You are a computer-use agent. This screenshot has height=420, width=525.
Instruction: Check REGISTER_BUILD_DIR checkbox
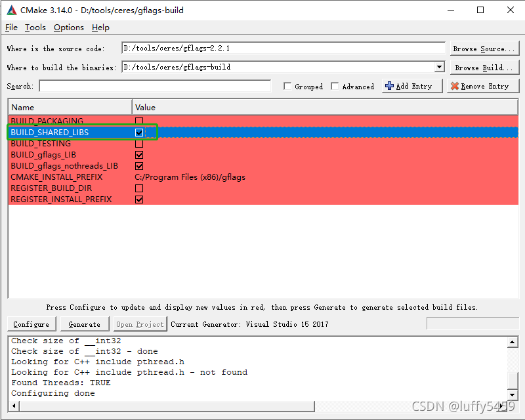pyautogui.click(x=139, y=188)
